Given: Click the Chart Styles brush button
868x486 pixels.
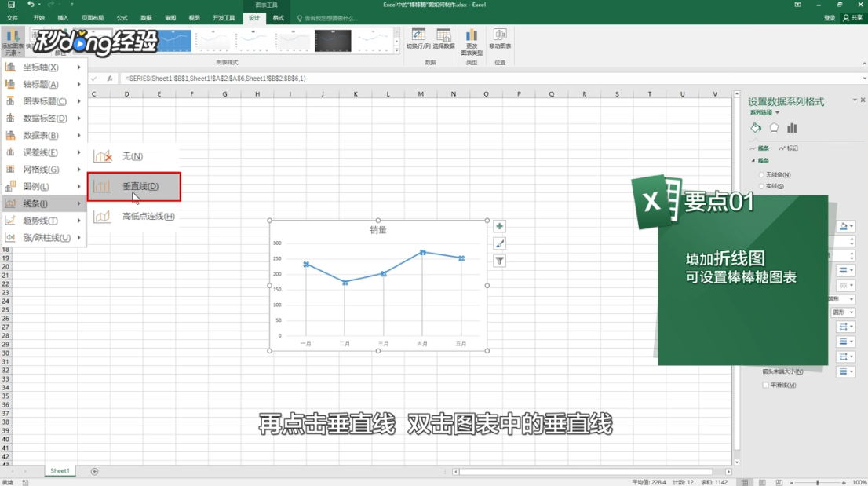Looking at the screenshot, I should tap(499, 243).
